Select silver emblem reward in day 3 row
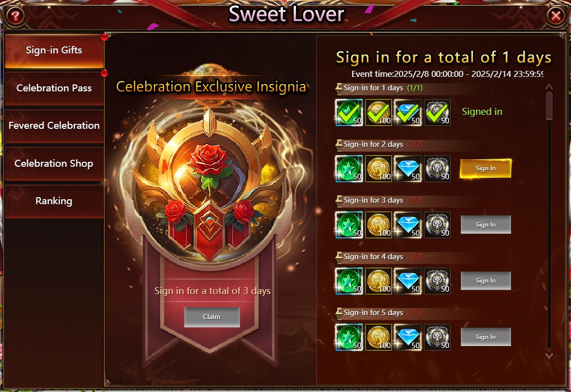571x392 pixels. [x=437, y=225]
